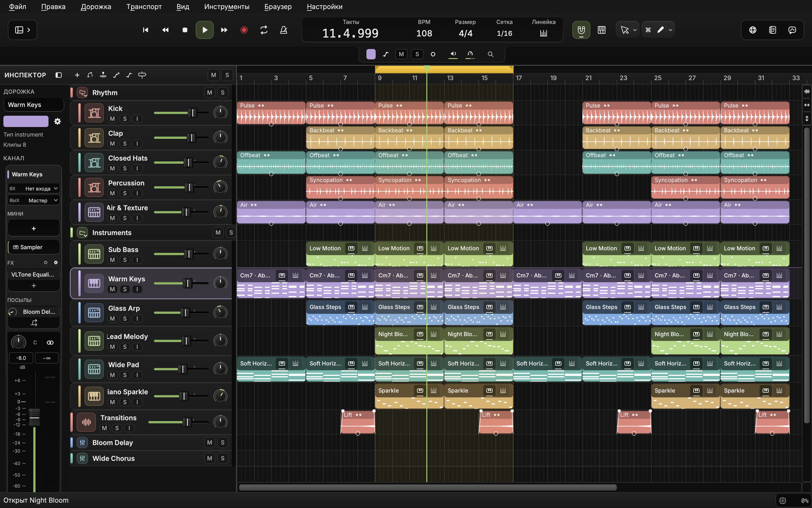Open the Дорожка menu
Image resolution: width=812 pixels, height=508 pixels.
(x=96, y=6)
